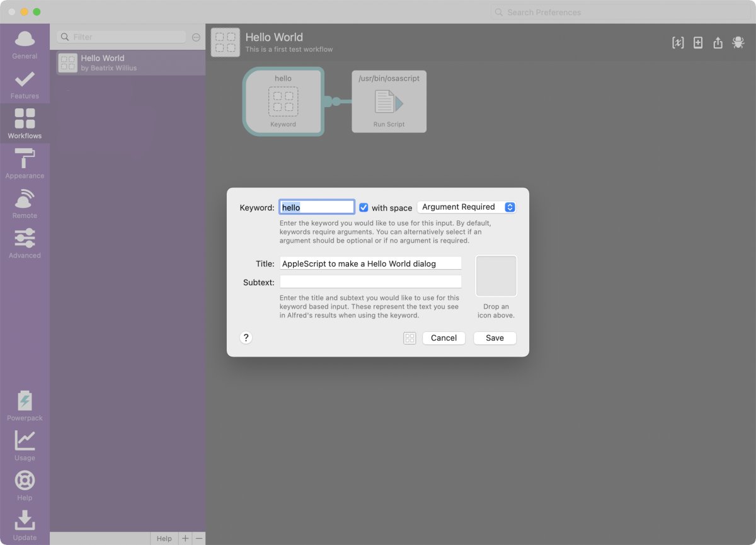756x545 pixels.
Task: Toggle the with space checkbox
Action: pyautogui.click(x=364, y=207)
